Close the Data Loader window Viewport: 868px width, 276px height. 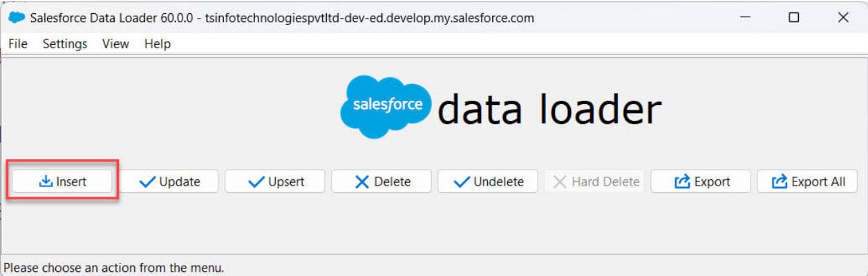tap(843, 17)
